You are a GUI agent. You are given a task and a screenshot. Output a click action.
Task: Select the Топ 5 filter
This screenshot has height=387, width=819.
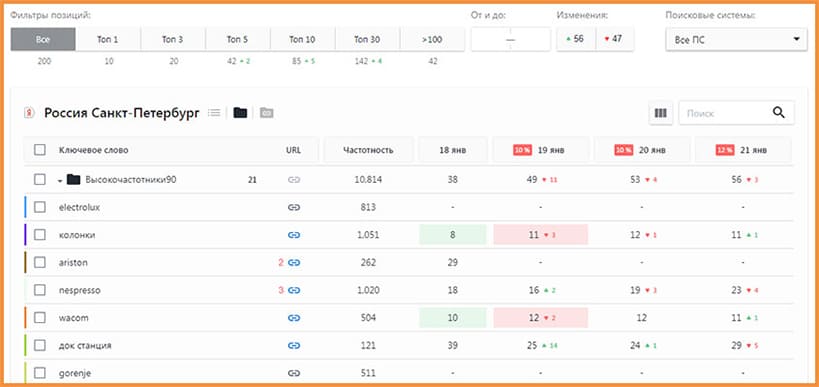pyautogui.click(x=237, y=39)
